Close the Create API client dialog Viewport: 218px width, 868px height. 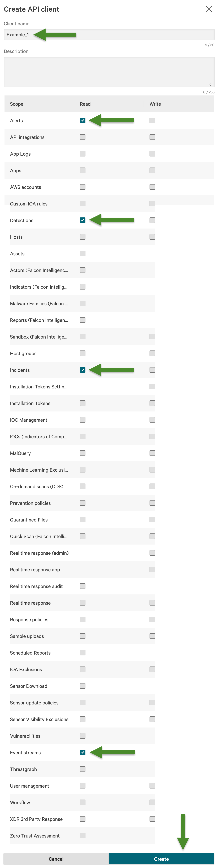[x=209, y=9]
